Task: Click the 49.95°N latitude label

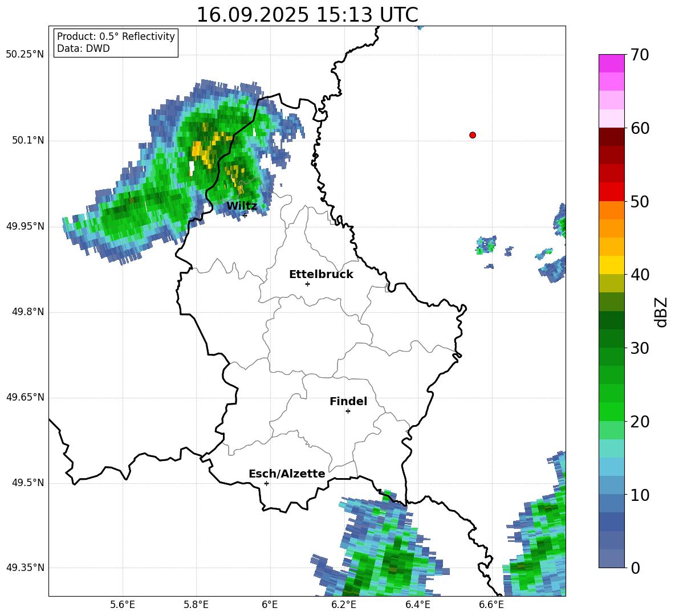Action: 25,226
